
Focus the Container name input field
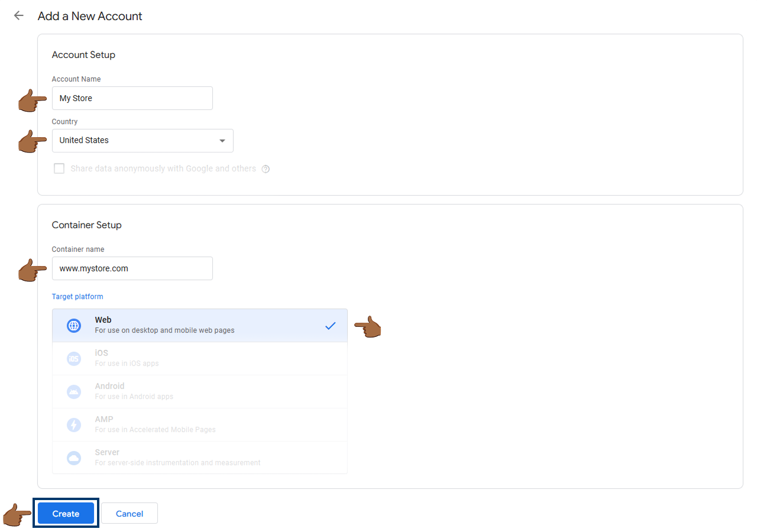(x=132, y=268)
